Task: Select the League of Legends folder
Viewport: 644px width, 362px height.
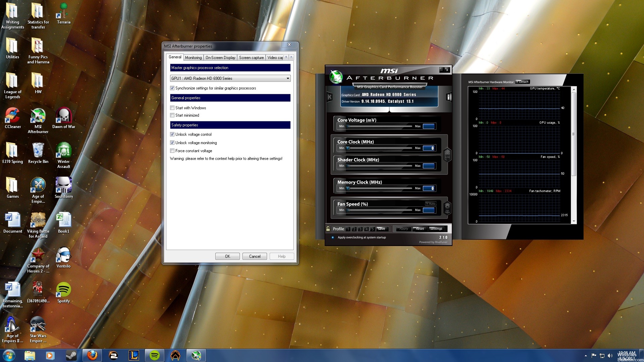Action: coord(13,86)
